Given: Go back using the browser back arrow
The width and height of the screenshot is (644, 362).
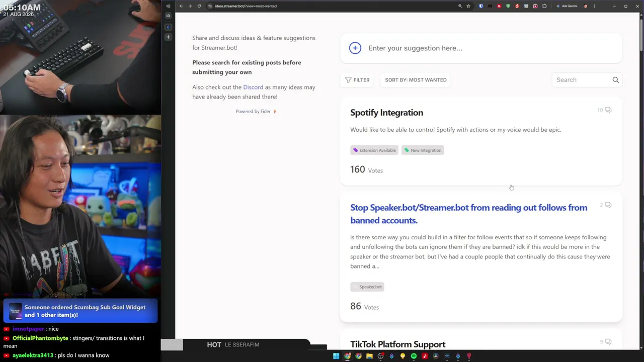Looking at the screenshot, I should tap(181, 6).
